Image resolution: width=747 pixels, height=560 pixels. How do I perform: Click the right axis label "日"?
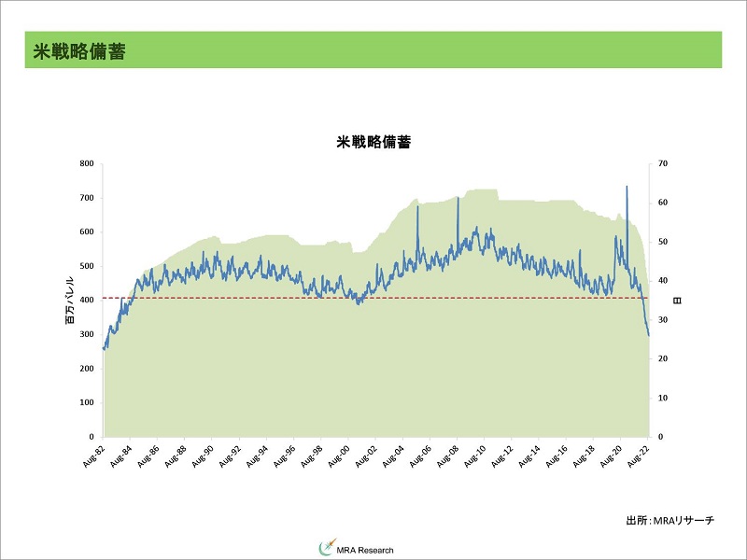(x=677, y=301)
